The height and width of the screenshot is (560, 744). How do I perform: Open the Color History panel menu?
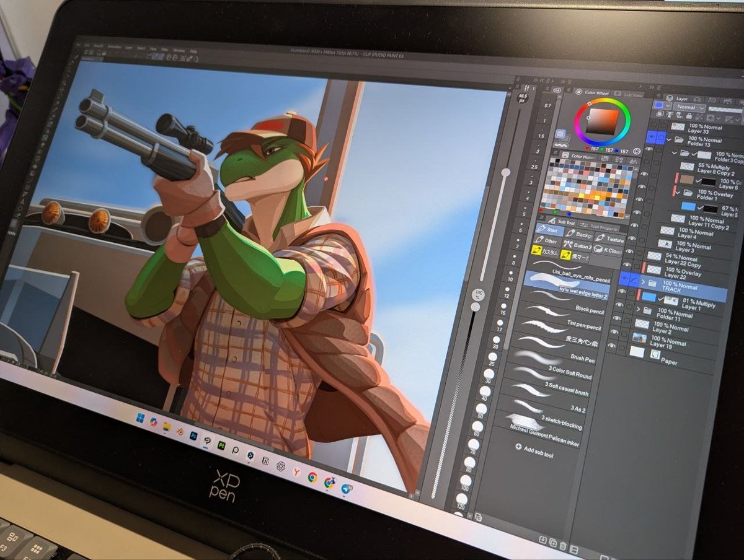556,153
